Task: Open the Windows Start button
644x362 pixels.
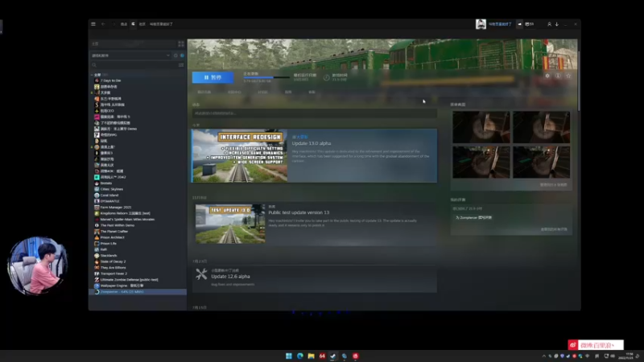Action: click(x=289, y=356)
